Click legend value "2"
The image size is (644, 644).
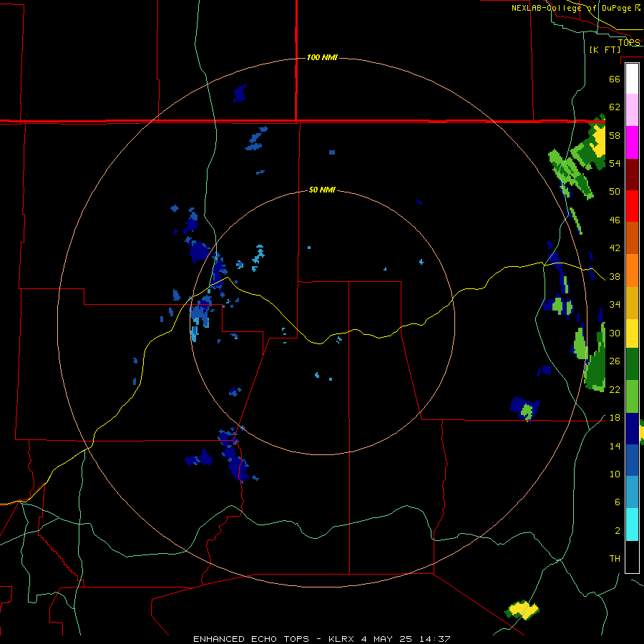coord(618,531)
